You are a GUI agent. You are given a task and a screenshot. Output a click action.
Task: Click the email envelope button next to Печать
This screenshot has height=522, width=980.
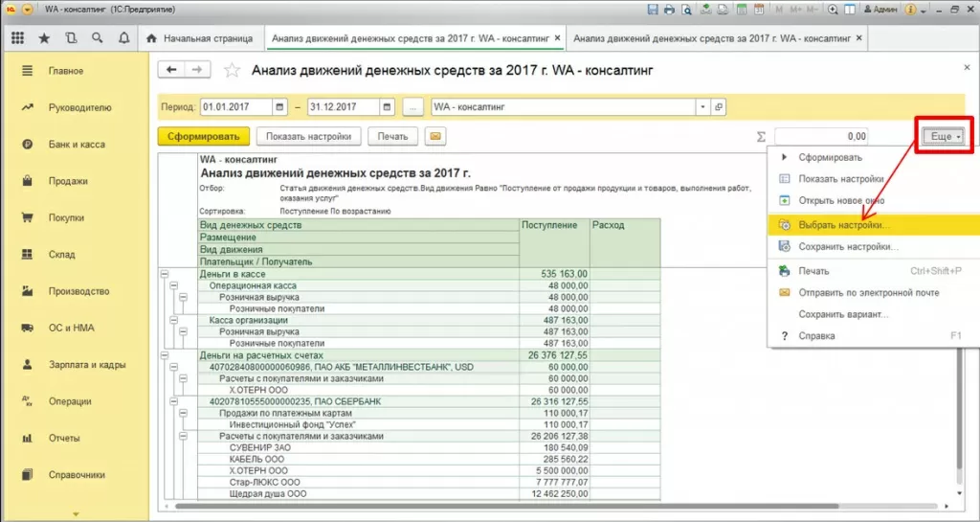coord(436,137)
